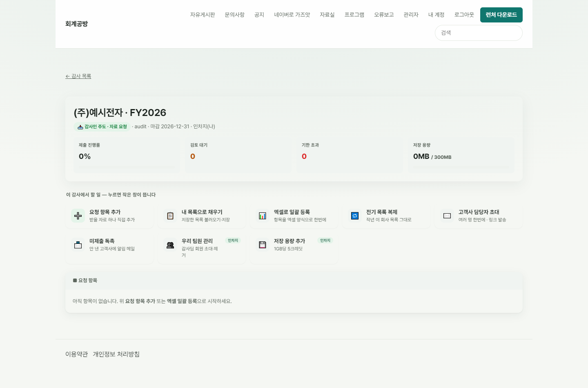This screenshot has height=388, width=588.
Task: Open the 프로그램 menu item
Action: (354, 15)
